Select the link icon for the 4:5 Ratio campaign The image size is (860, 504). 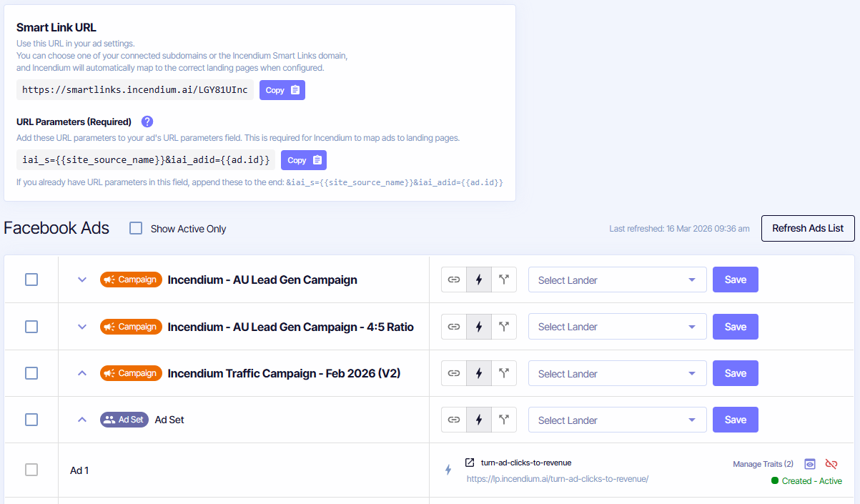pos(454,327)
